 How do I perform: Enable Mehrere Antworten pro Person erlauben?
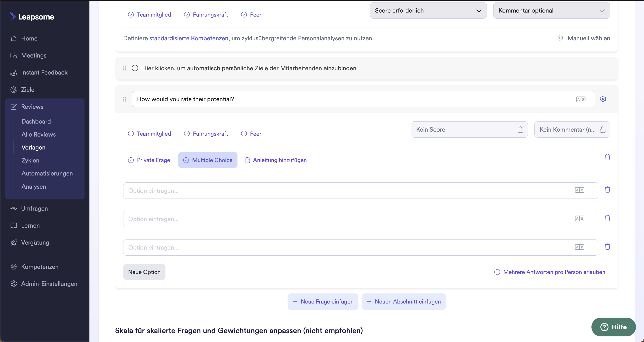(x=549, y=272)
